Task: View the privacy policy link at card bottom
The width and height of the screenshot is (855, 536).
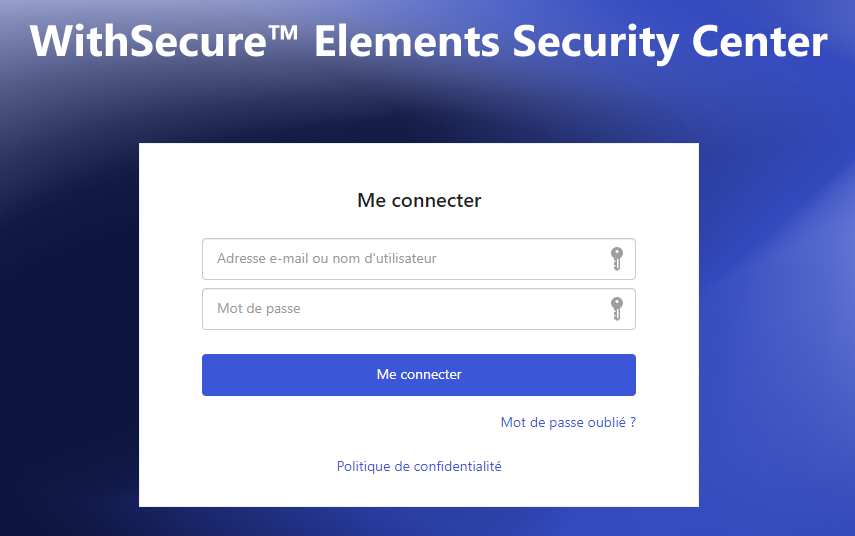Action: pyautogui.click(x=419, y=466)
